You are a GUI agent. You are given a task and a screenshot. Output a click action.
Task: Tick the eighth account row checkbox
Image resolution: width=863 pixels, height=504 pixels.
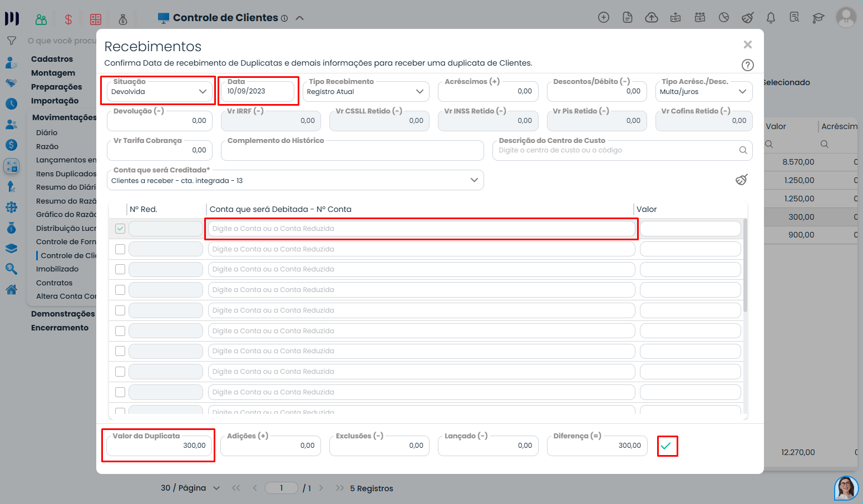pos(120,372)
